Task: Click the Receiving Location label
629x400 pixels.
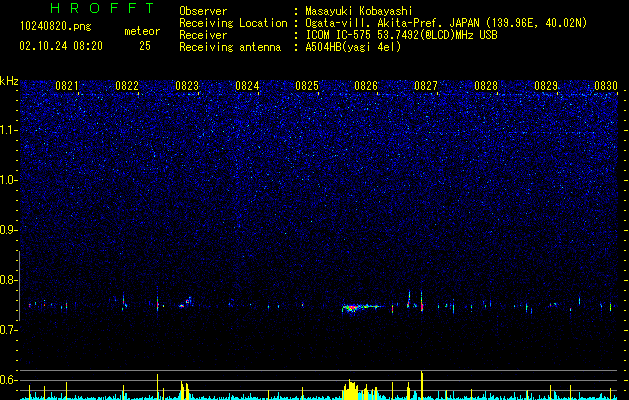Action: point(233,23)
